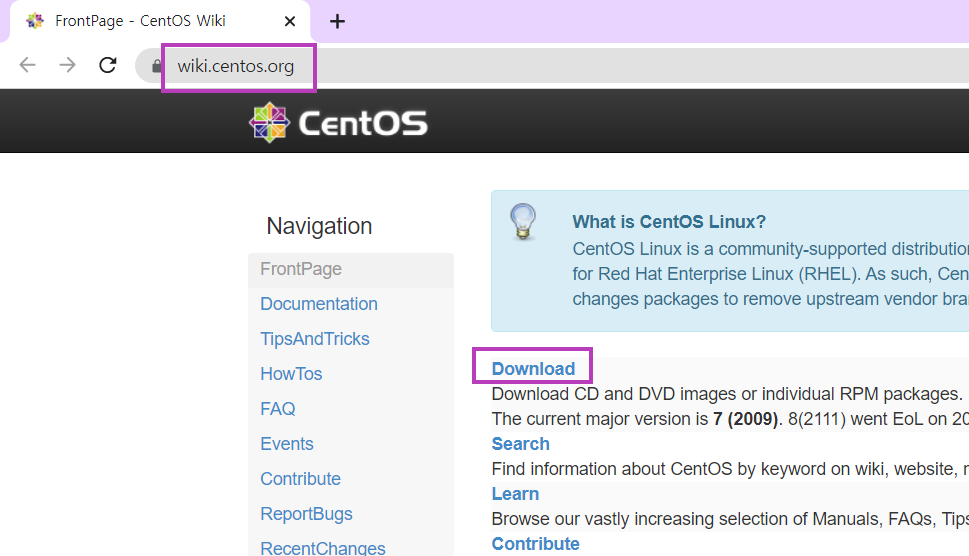Click 'Browse our vastly increasing selection' text
The image size is (969, 556).
click(730, 519)
